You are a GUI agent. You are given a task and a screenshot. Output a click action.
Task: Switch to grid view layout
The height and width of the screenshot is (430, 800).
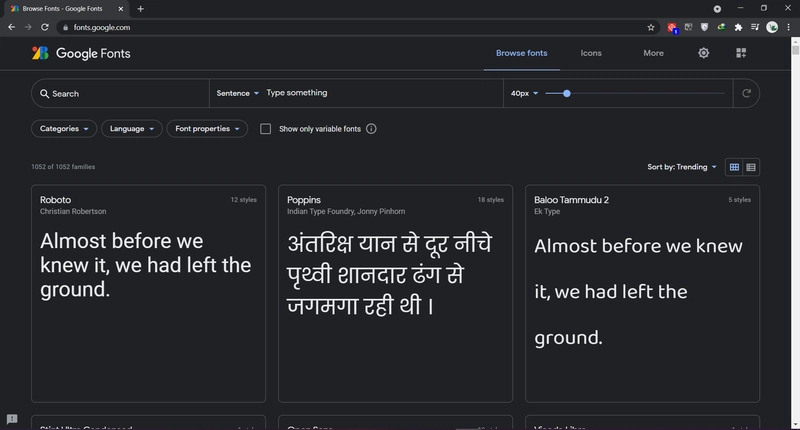(734, 167)
